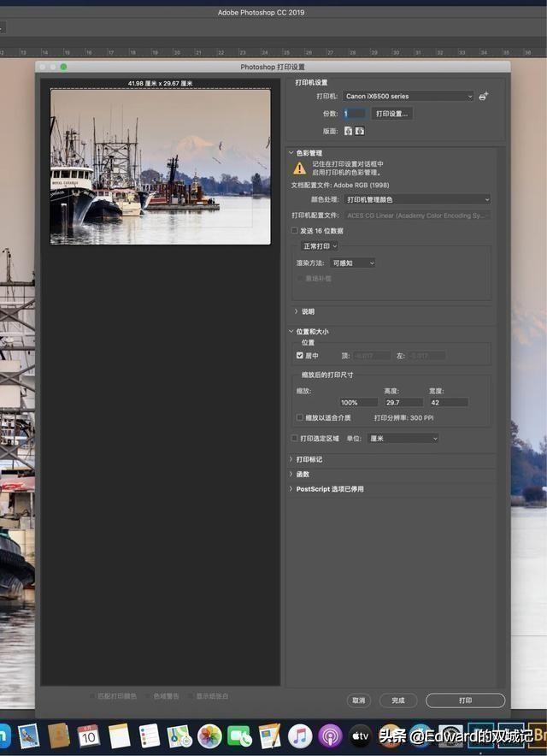Open Contacts from the dock

tap(59, 736)
